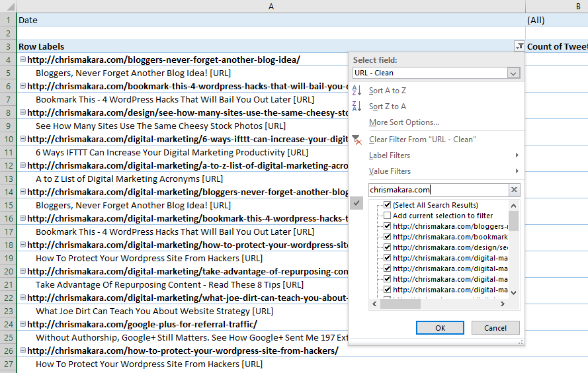Confirm the filter with OK
The width and height of the screenshot is (588, 373).
[x=440, y=328]
